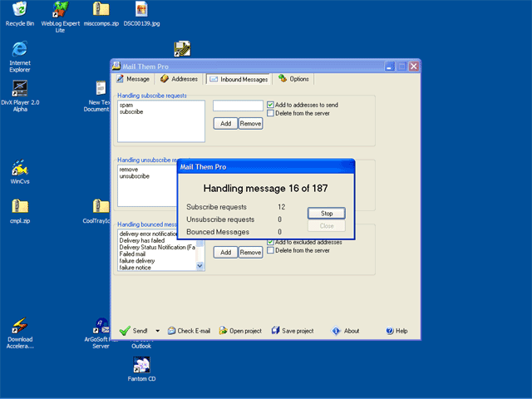The height and width of the screenshot is (399, 532).
Task: Select 'failure notice' list entry
Action: point(135,268)
